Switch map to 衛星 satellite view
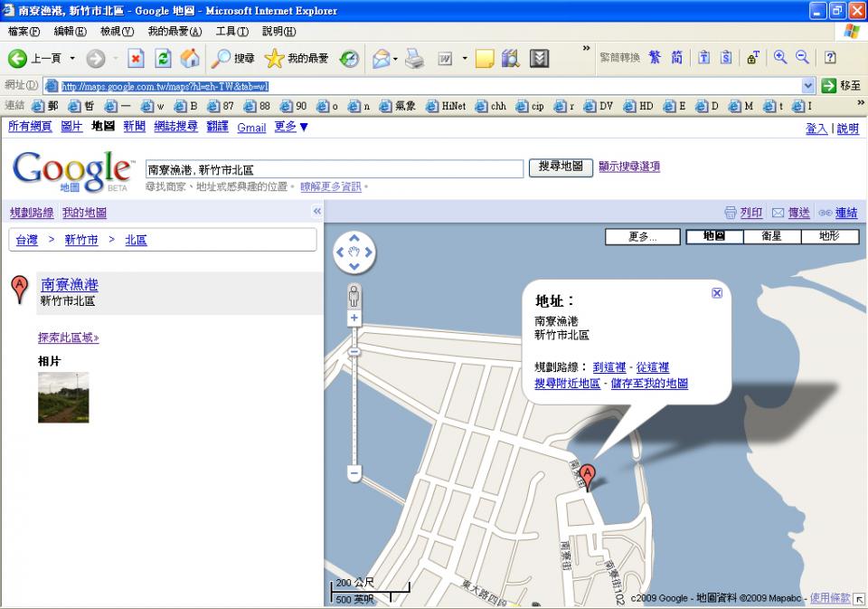 coord(772,236)
